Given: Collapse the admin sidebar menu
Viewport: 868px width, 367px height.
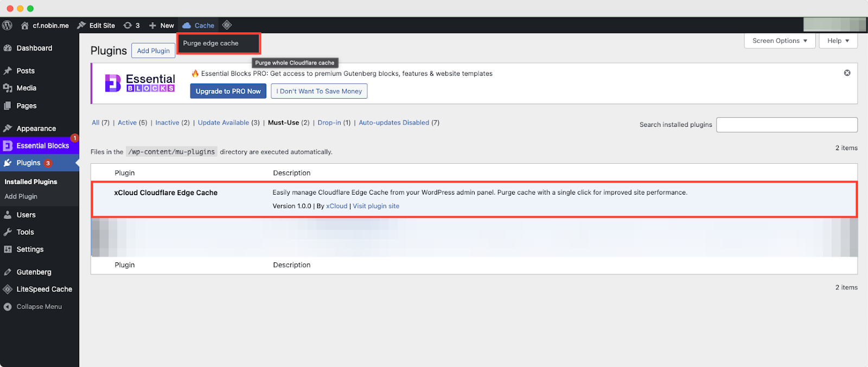Looking at the screenshot, I should [39, 307].
